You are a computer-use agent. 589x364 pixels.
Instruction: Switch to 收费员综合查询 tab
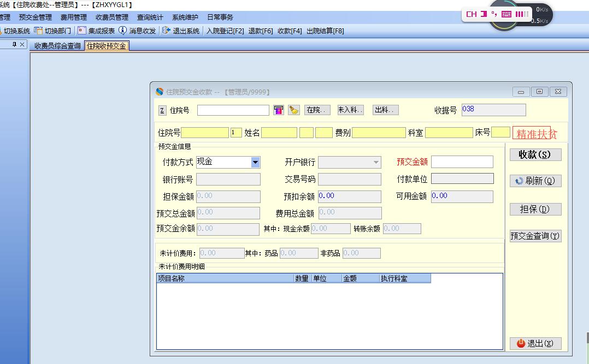pos(57,46)
